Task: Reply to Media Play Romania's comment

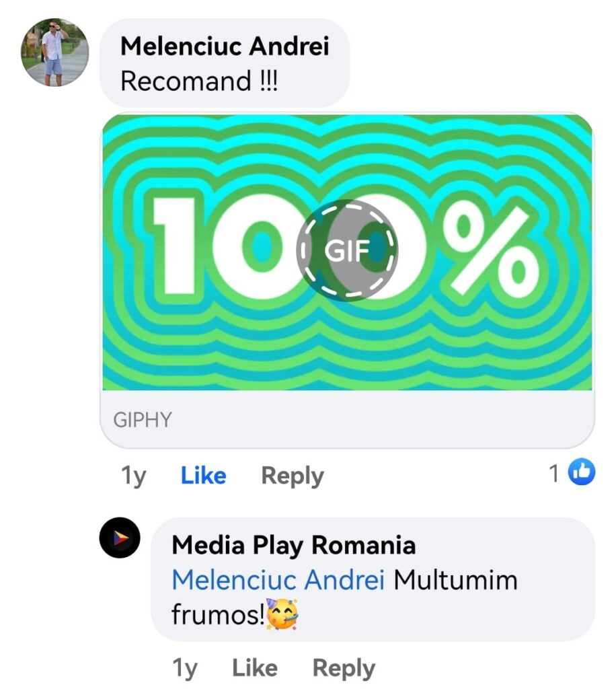Action: tap(344, 668)
